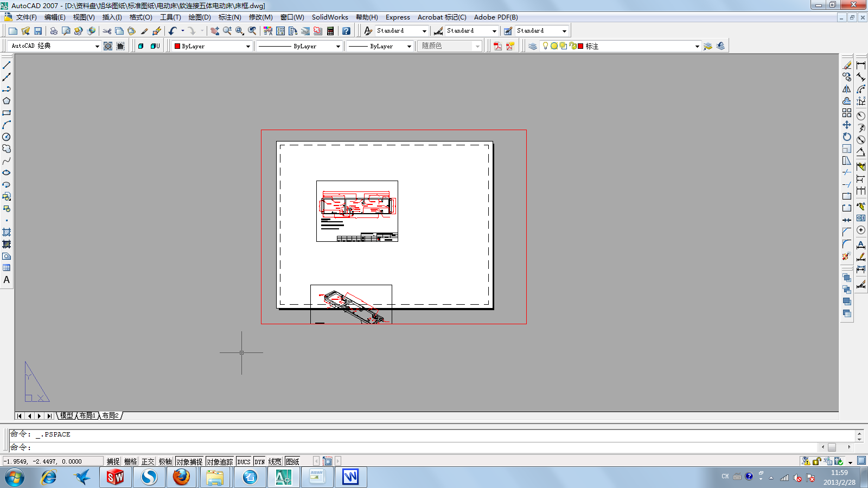Jump to the last layout tab arrow
The image size is (868, 488).
point(49,416)
